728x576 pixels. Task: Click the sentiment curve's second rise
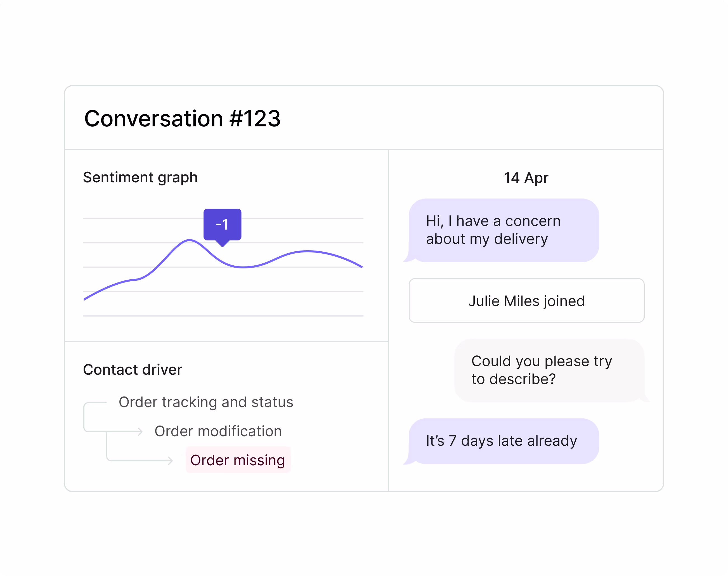pyautogui.click(x=308, y=251)
